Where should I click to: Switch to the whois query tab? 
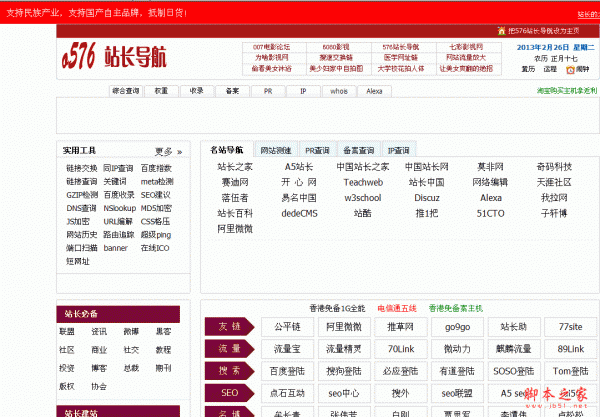pos(339,91)
